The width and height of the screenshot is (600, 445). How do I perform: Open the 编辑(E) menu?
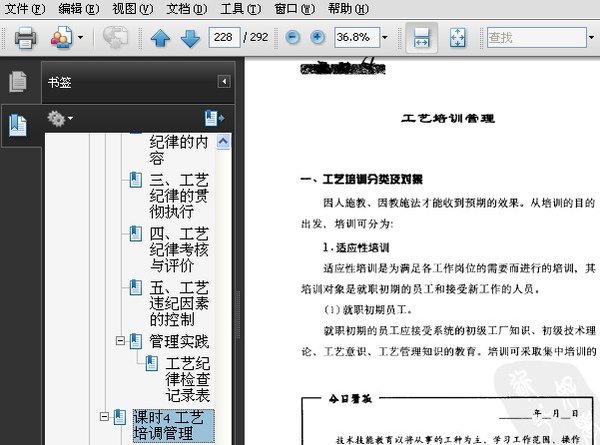pos(78,8)
